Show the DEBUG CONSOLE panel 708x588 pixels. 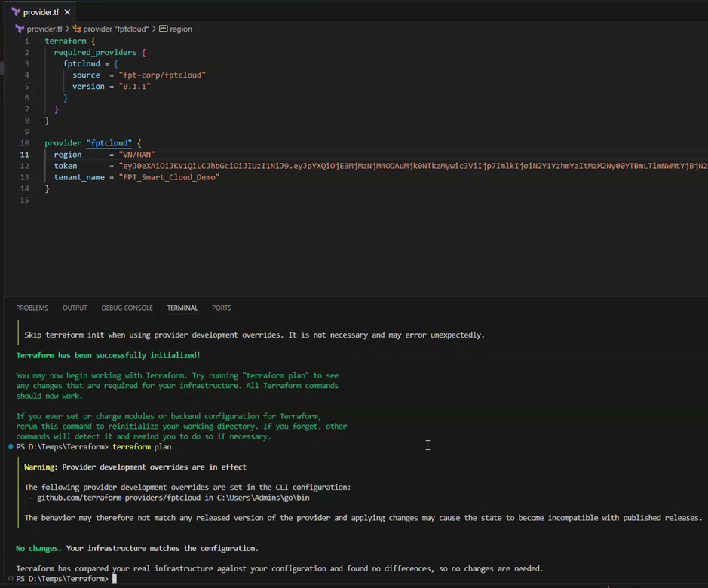tap(127, 308)
